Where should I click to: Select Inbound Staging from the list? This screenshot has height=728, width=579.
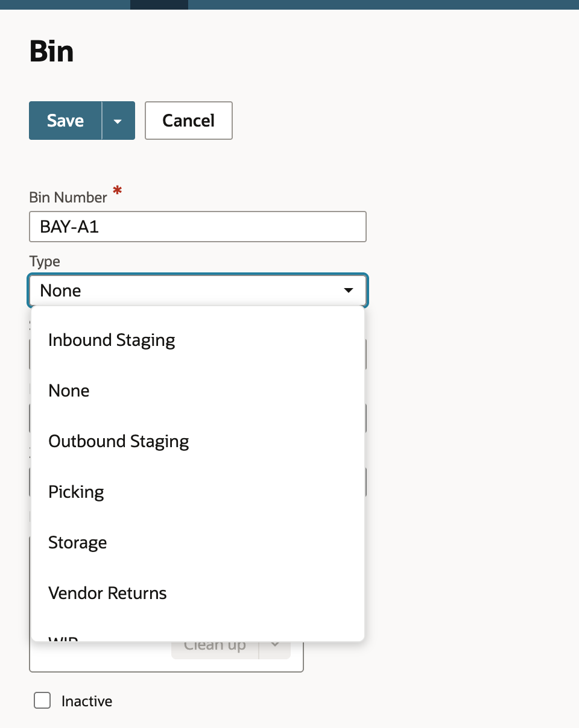click(198, 340)
